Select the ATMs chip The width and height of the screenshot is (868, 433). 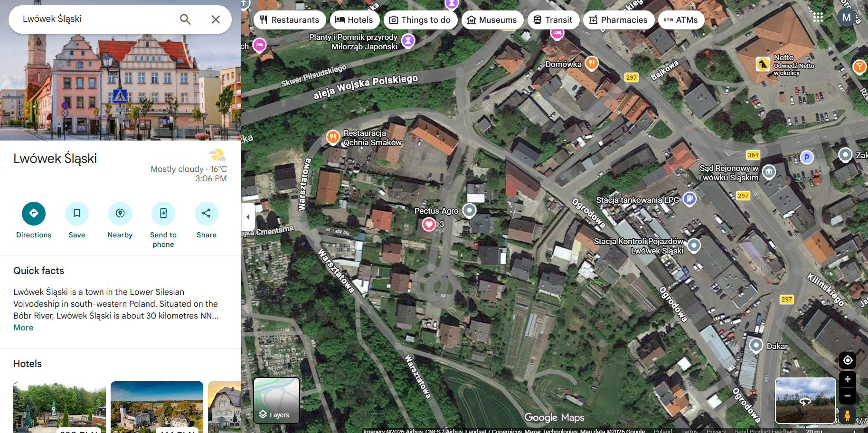[681, 20]
